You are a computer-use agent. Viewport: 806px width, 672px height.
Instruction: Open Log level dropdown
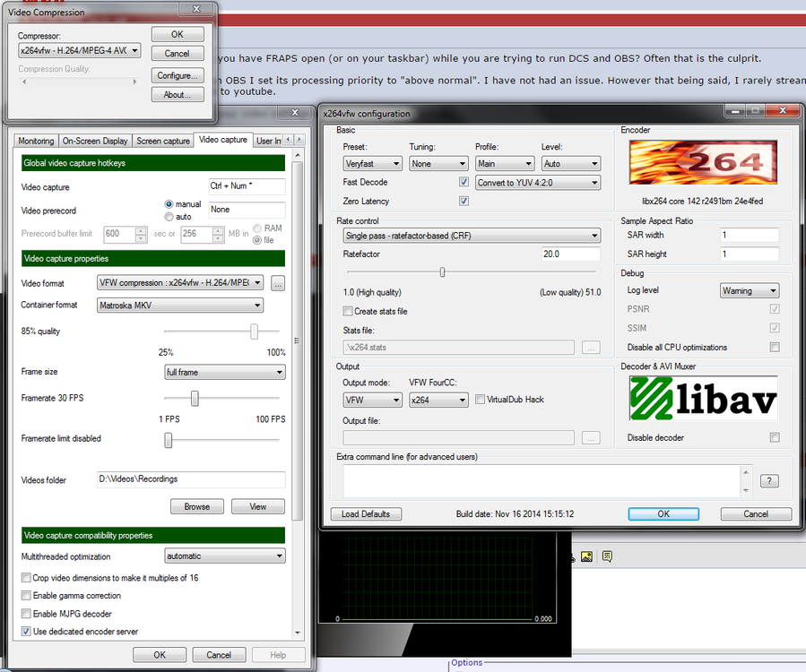pyautogui.click(x=750, y=291)
